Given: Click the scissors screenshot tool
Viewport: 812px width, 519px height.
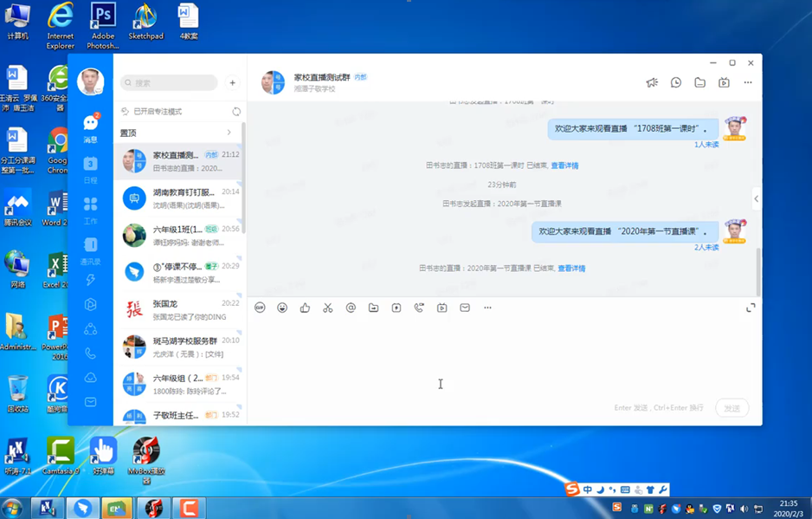Looking at the screenshot, I should click(x=328, y=308).
